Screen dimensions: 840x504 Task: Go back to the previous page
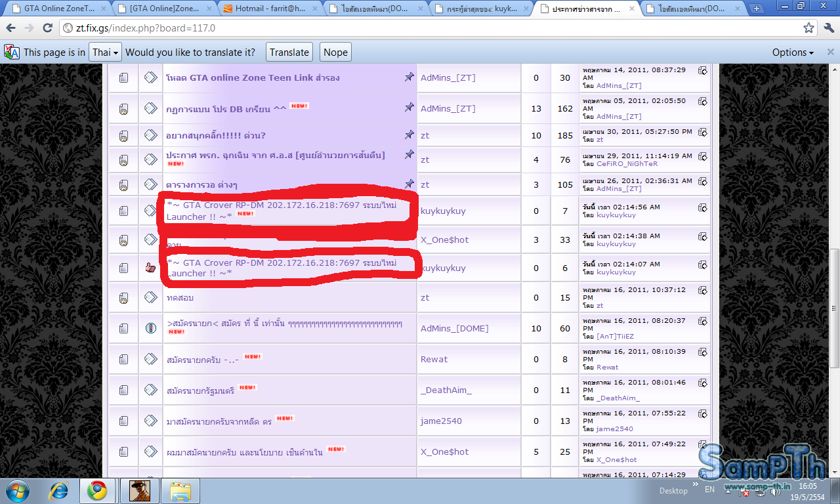tap(12, 28)
